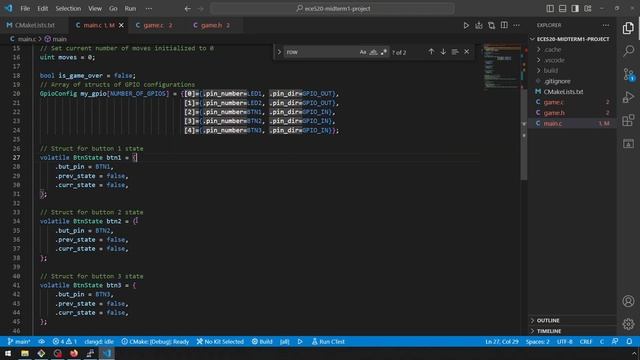Open errors and warnings status item
This screenshot has height=360, width=640.
[64, 342]
